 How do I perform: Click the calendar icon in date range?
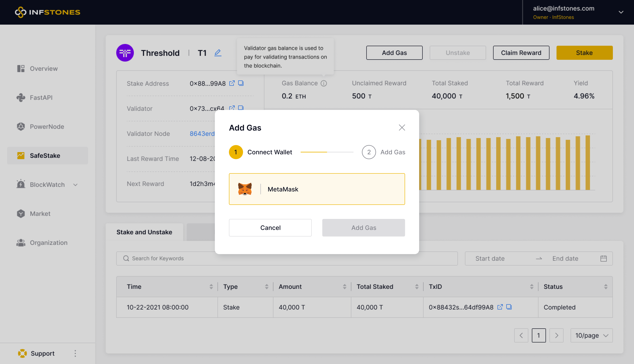click(x=603, y=258)
